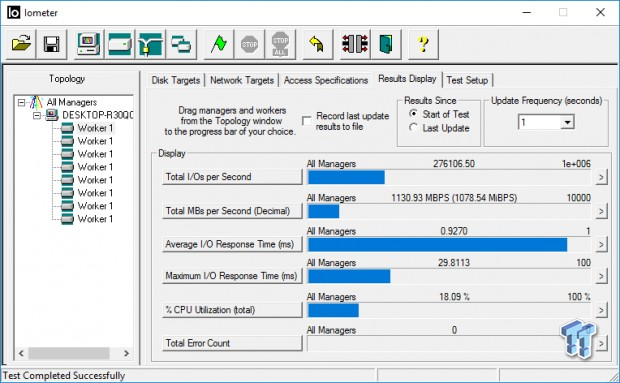620x383 pixels.
Task: Select the DESKTOP-R30Q0 manager node
Action: [x=97, y=115]
